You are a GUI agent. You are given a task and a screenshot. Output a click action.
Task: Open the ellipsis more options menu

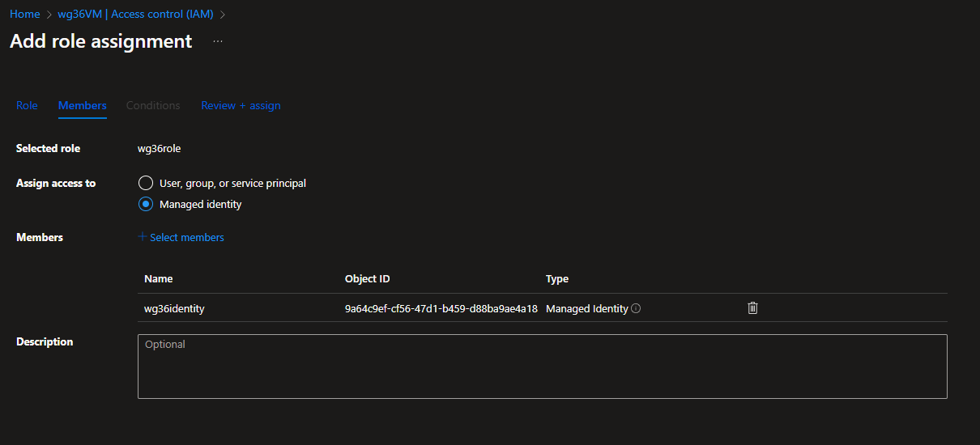pyautogui.click(x=218, y=41)
